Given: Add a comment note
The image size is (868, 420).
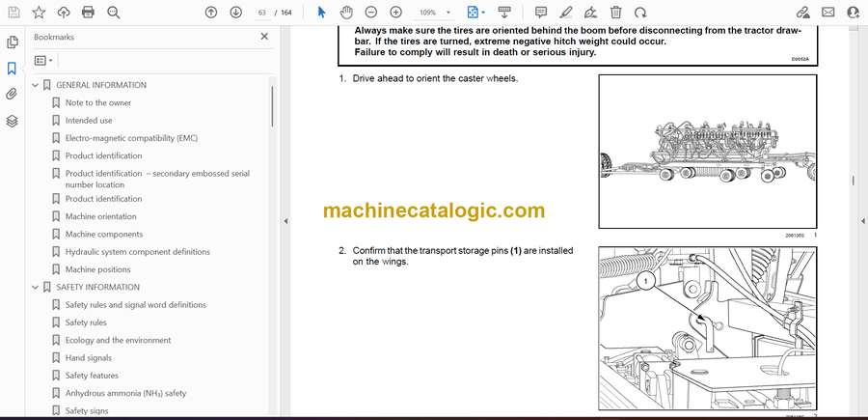Looking at the screenshot, I should pyautogui.click(x=541, y=13).
